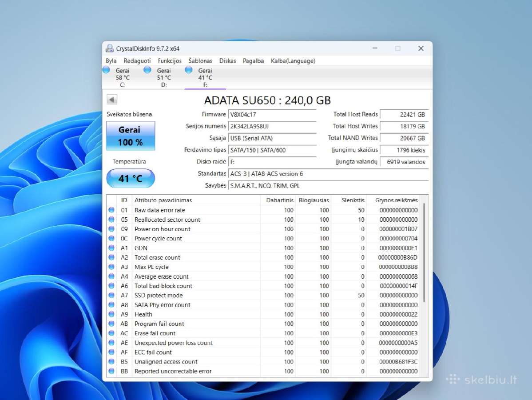This screenshot has width=532, height=400.
Task: Click the status icon for SATA Phy error count
Action: click(x=111, y=305)
